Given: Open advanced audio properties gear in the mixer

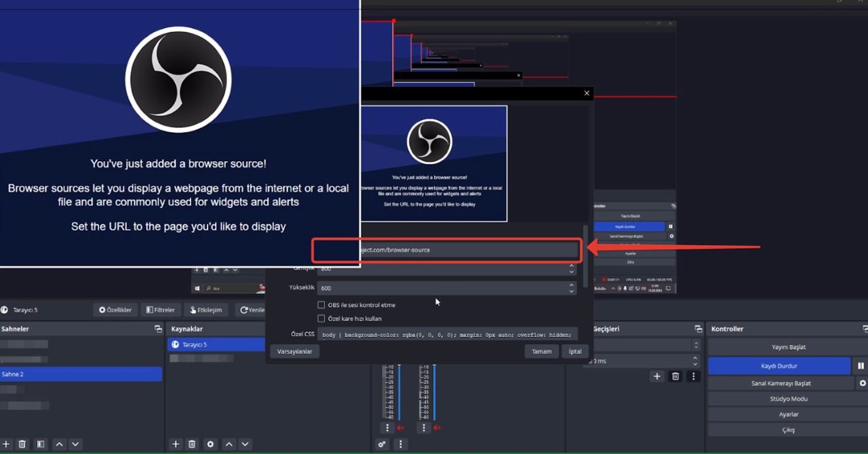Looking at the screenshot, I should coord(381,445).
